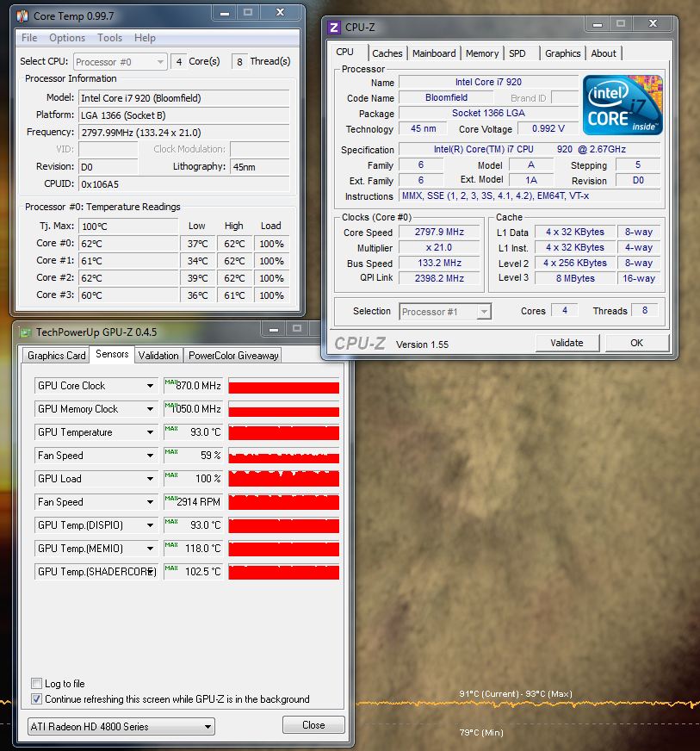
Task: Open the CPU-Z Selection Processor #1 dropdown
Action: [445, 312]
